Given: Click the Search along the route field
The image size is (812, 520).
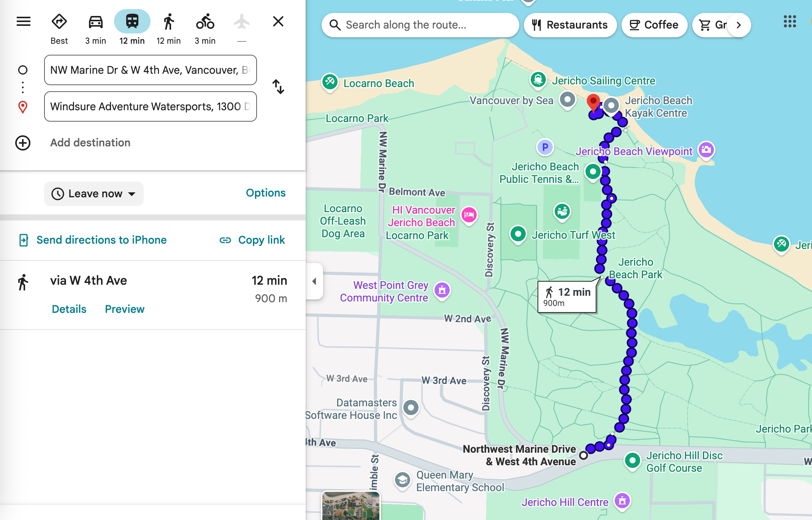Looking at the screenshot, I should [x=420, y=25].
